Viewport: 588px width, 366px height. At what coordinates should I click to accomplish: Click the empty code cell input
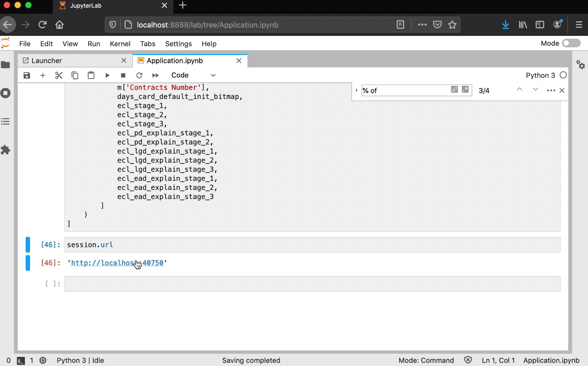312,284
